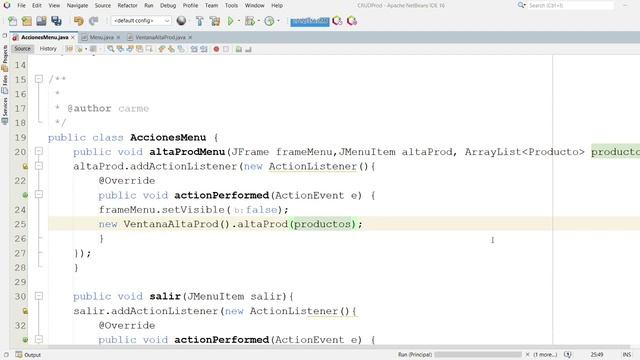Switch to the VentanaAltaProd.java tab
Viewport: 640px width, 360px height.
pos(160,37)
